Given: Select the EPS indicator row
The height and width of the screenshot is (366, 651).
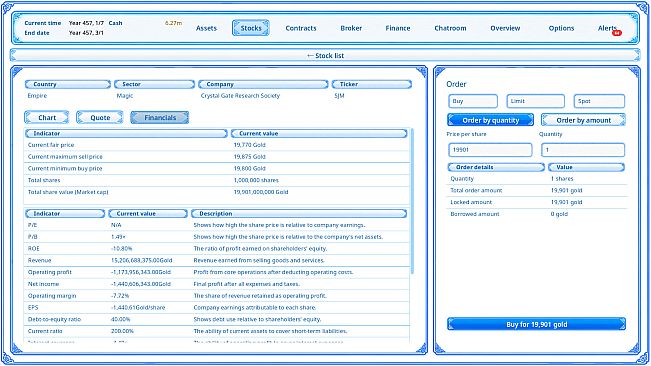Looking at the screenshot, I should pyautogui.click(x=217, y=307).
